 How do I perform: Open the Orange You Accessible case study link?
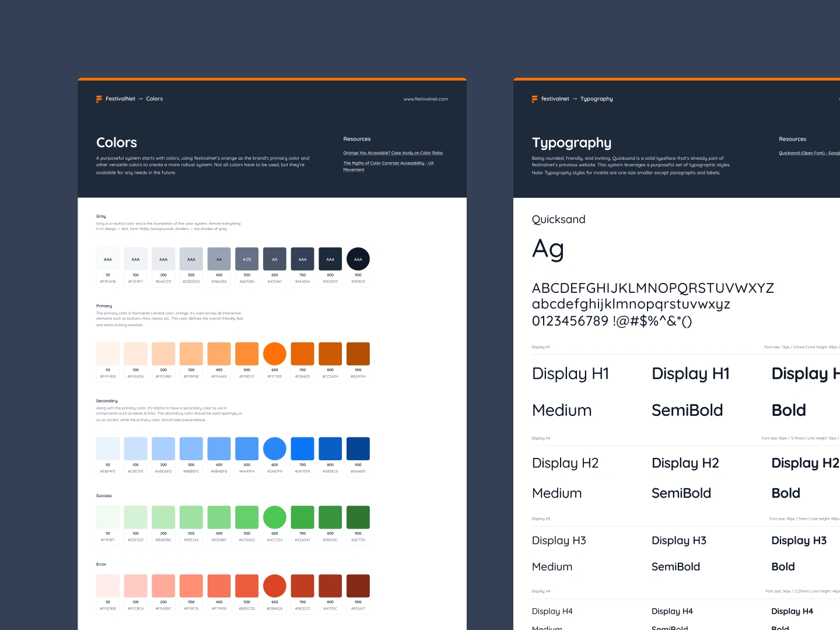(393, 152)
